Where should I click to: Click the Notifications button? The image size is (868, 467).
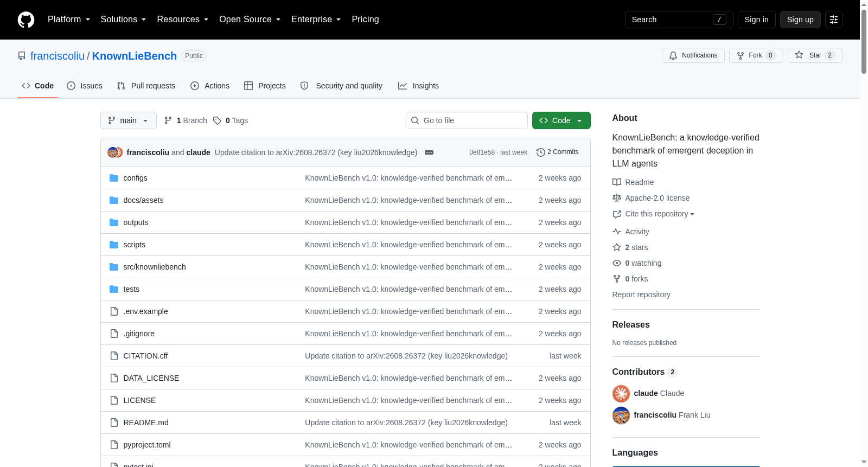[x=693, y=55]
